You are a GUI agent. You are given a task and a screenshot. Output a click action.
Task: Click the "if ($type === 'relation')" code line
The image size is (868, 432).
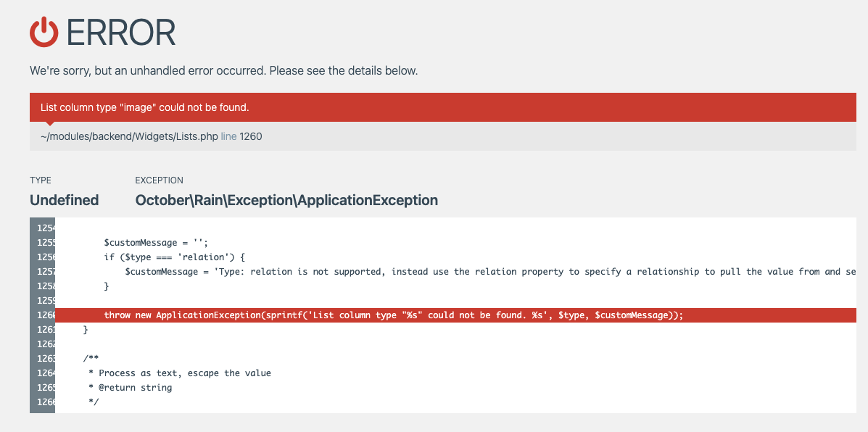174,257
